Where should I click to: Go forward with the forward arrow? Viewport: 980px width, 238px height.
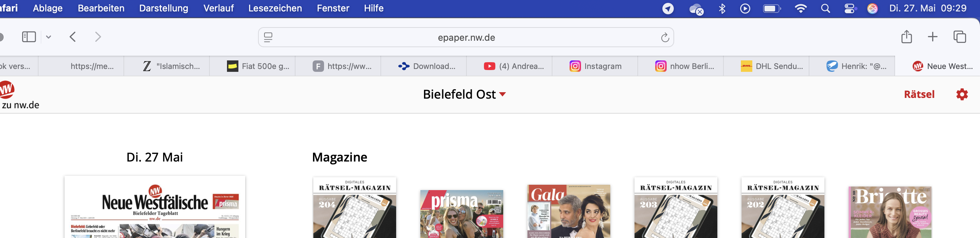click(x=98, y=37)
